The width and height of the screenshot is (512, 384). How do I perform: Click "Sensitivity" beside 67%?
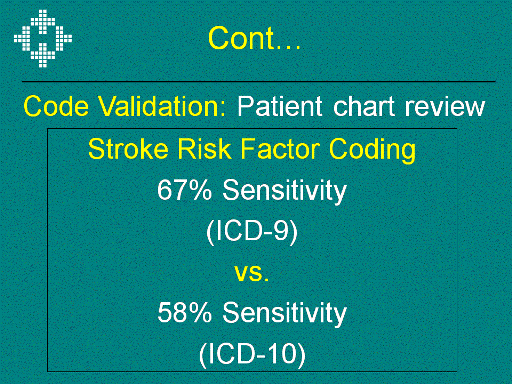click(x=285, y=191)
